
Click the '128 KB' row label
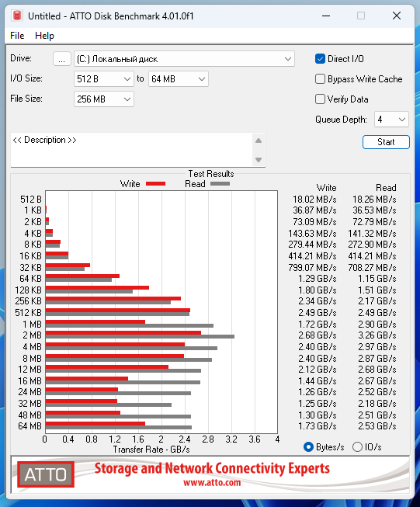coord(28,290)
